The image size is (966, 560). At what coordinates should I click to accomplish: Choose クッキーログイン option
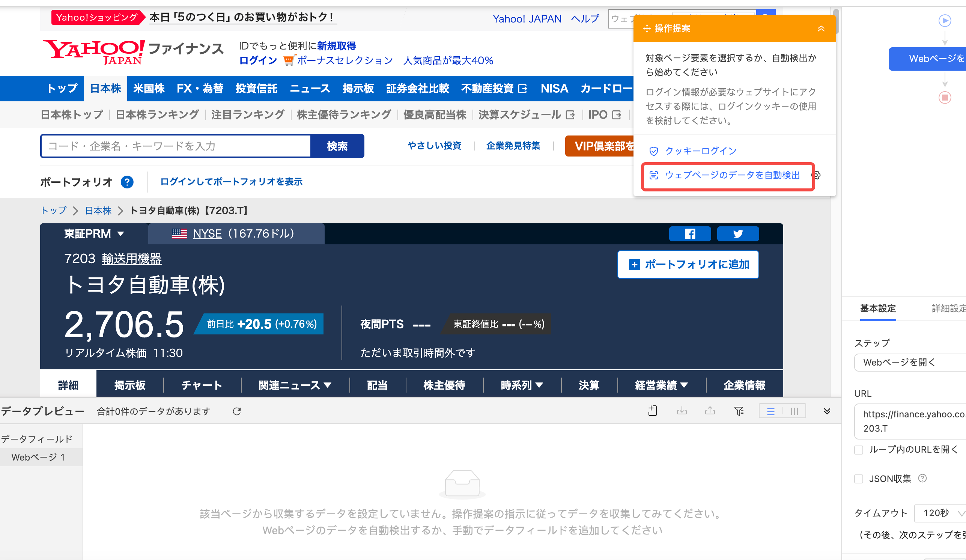click(x=701, y=151)
